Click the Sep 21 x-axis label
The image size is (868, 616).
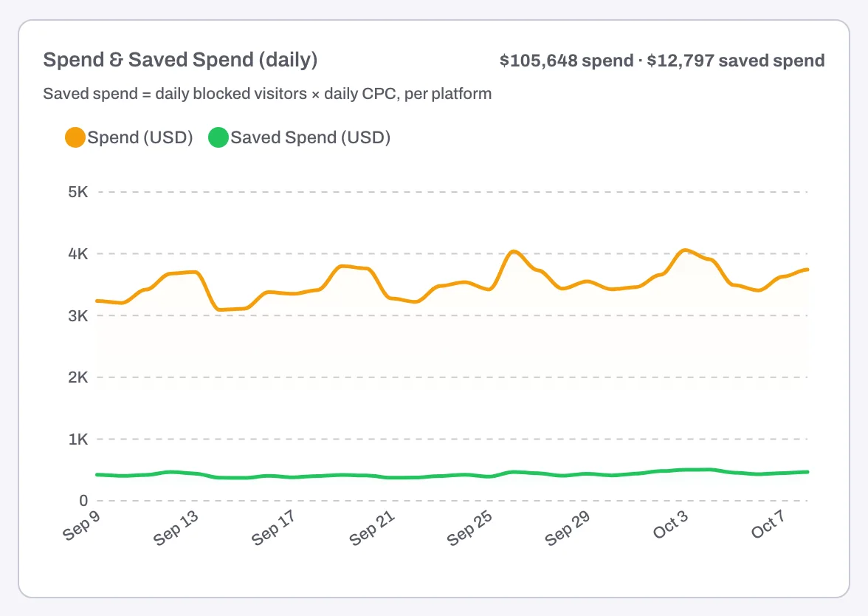pos(371,528)
